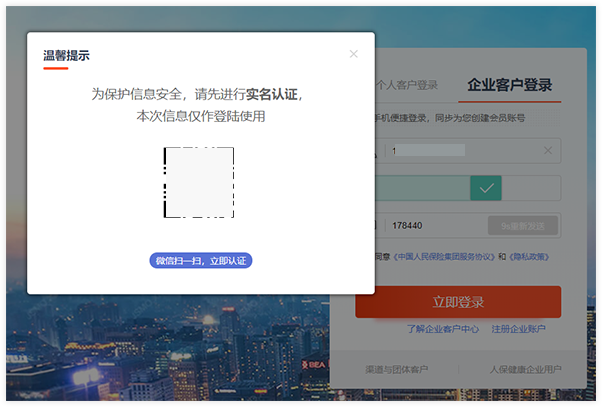Select 渠道与团体客户 option
This screenshot has width=602, height=407.
[x=396, y=369]
